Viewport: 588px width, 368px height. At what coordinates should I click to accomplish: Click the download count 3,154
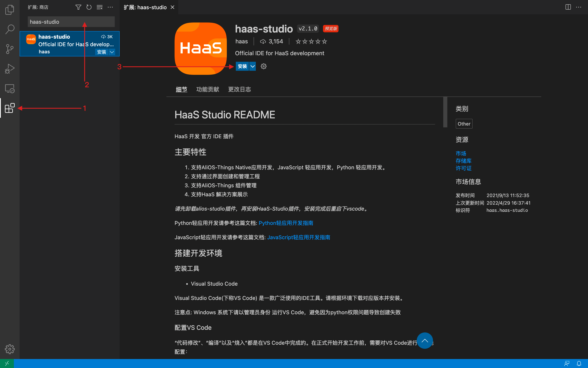(x=272, y=42)
